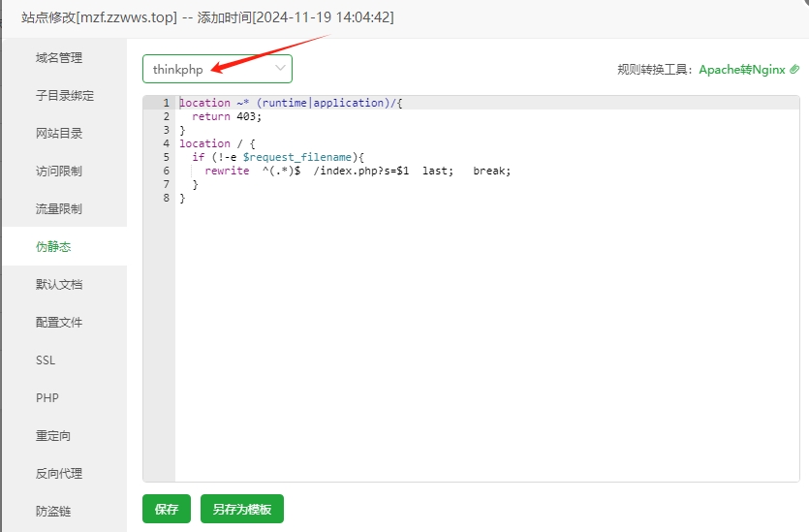This screenshot has height=532, width=809.
Task: Click line number 8 in the gutter
Action: 166,198
